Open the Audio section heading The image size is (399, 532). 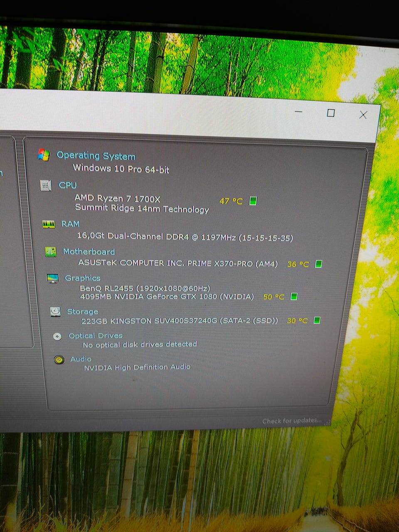click(x=81, y=359)
